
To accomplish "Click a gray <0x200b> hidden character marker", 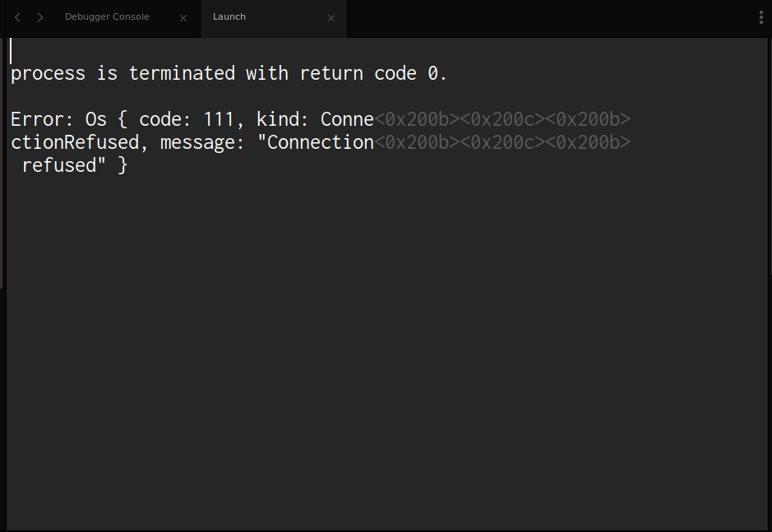I will pyautogui.click(x=418, y=119).
